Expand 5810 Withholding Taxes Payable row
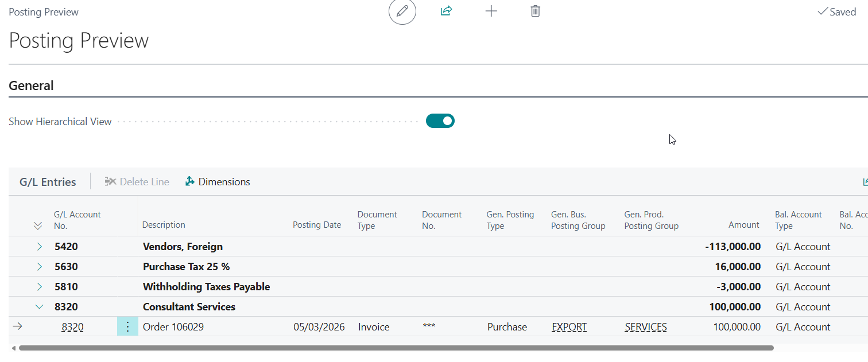 tap(40, 287)
